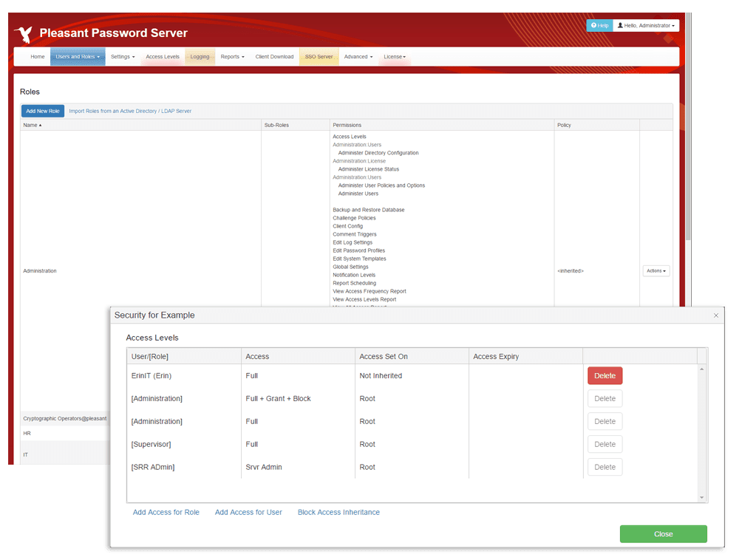Click the Global Settings permission text

click(350, 267)
